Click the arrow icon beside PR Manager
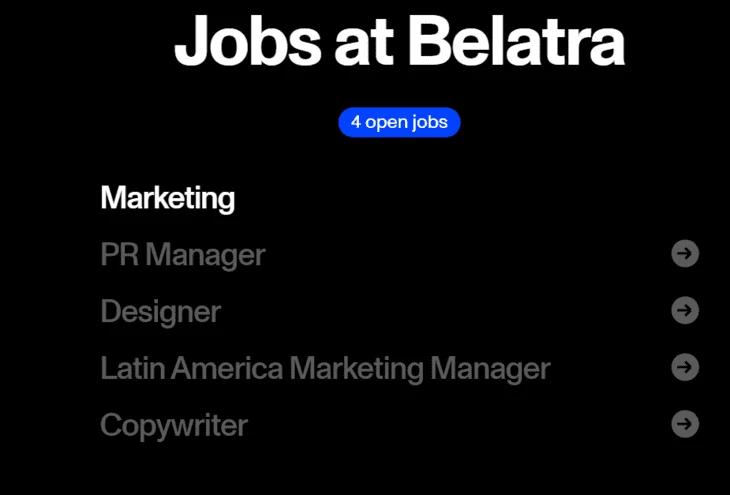Screen dimensions: 730x495 tap(685, 254)
